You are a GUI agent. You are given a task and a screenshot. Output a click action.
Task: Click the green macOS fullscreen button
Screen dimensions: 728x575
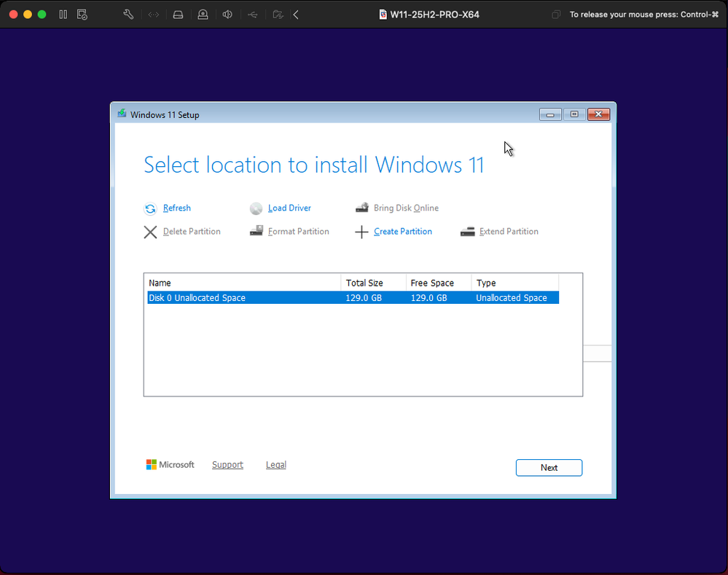[x=42, y=15]
